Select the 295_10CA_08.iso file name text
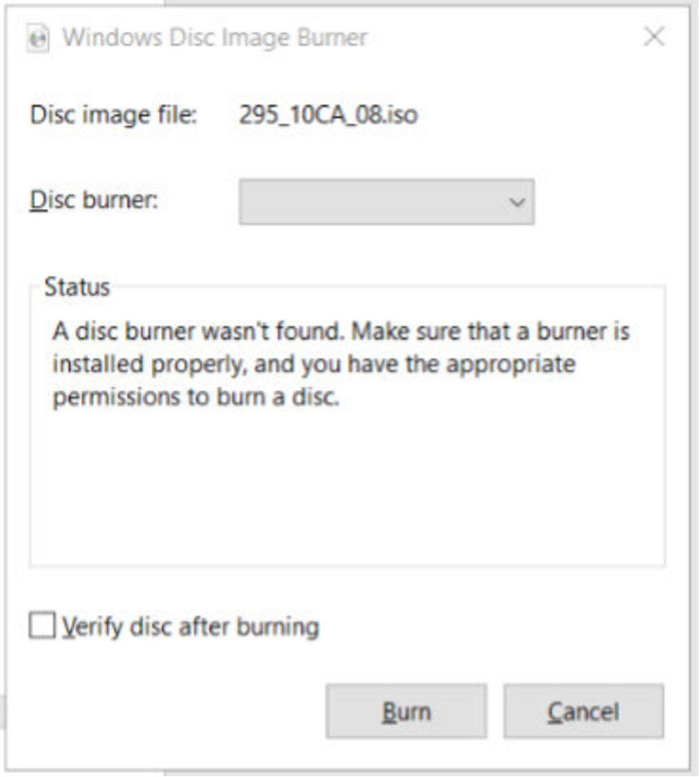Image resolution: width=700 pixels, height=777 pixels. pos(329,115)
